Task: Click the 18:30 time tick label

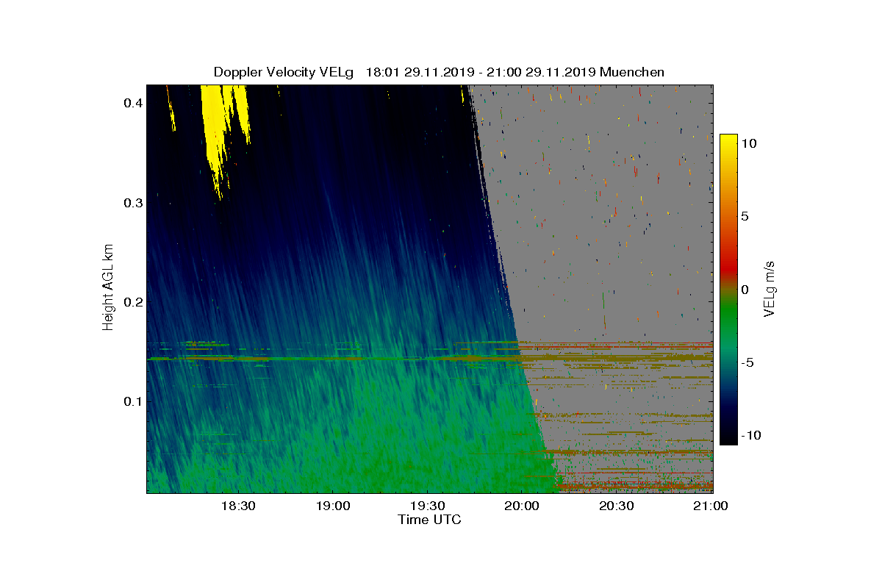Action: 237,506
